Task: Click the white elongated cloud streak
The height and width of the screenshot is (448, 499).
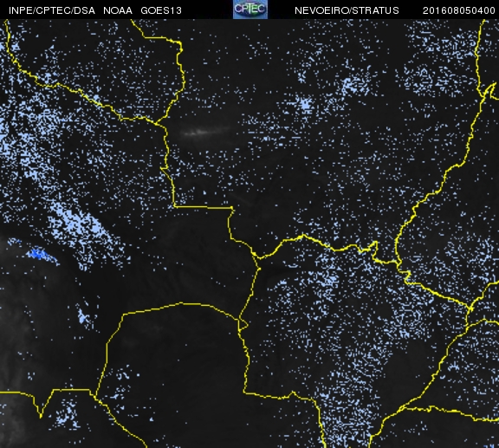Action: pyautogui.click(x=204, y=131)
